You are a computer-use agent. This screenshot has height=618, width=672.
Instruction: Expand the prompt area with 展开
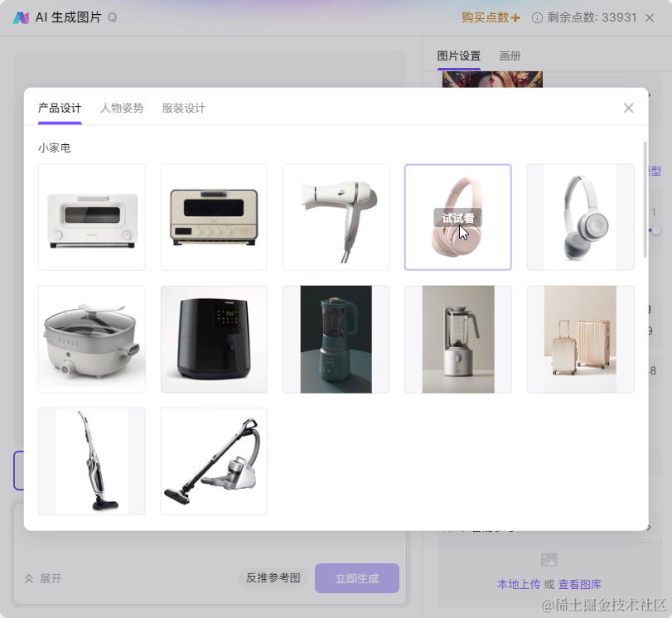pyautogui.click(x=43, y=578)
